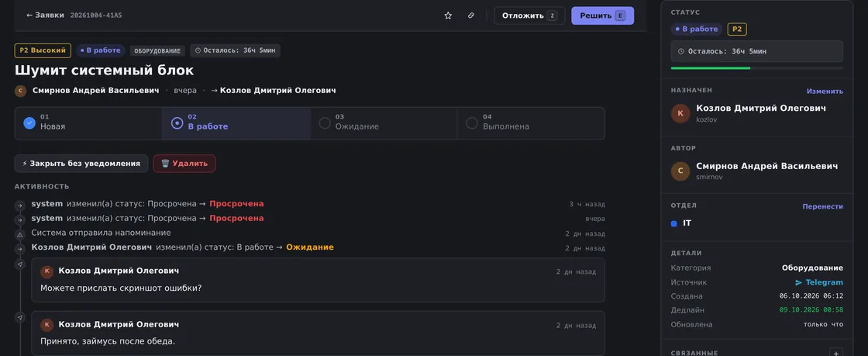Click Дедлайн date 09.10.2026 00:58
Image resolution: width=868 pixels, height=356 pixels.
click(x=811, y=310)
